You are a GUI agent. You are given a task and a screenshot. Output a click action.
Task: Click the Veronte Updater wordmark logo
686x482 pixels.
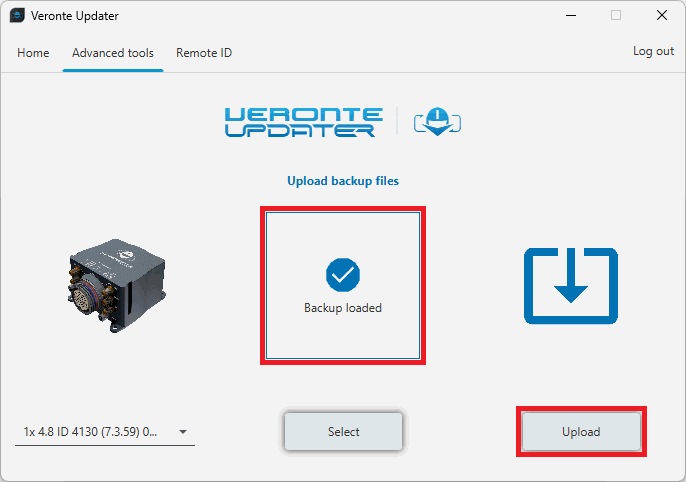click(x=300, y=122)
